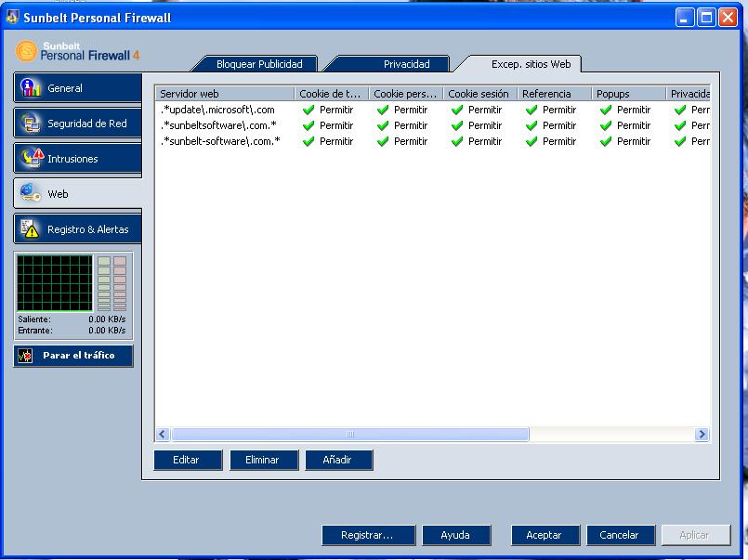The height and width of the screenshot is (560, 748).
Task: Click the Cancelar button
Action: [x=620, y=535]
